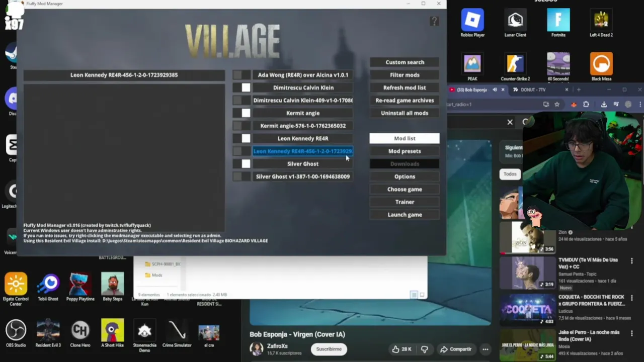Viewport: 644px width, 362px height.
Task: Like the video with thumbs-up
Action: coord(402,349)
